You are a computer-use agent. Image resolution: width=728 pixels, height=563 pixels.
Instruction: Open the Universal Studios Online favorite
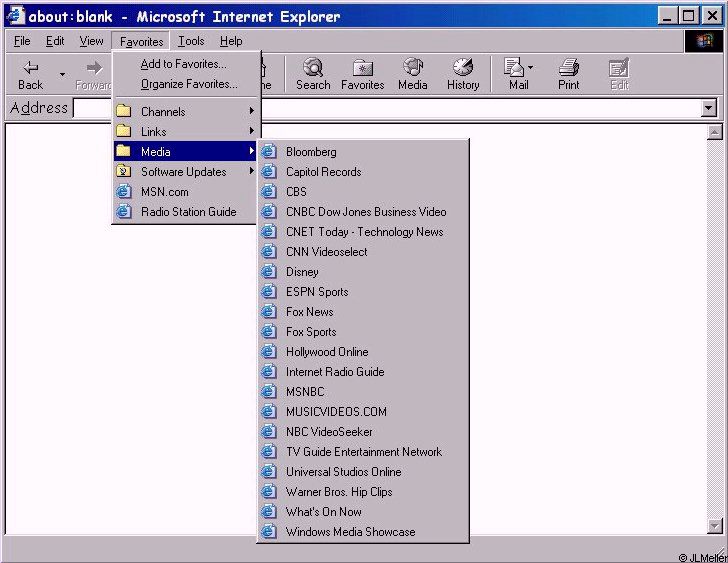point(363,471)
